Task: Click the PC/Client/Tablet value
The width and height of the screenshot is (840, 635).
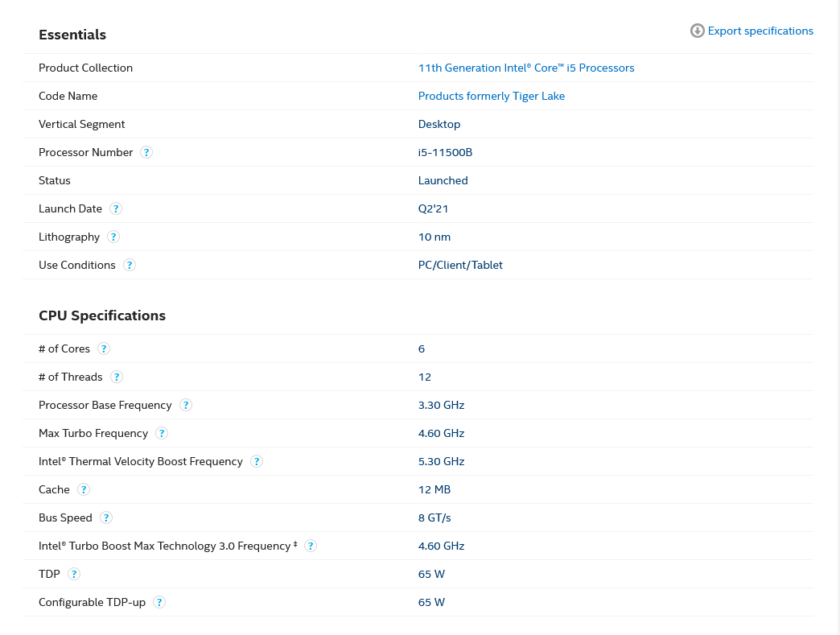Action: pos(460,265)
